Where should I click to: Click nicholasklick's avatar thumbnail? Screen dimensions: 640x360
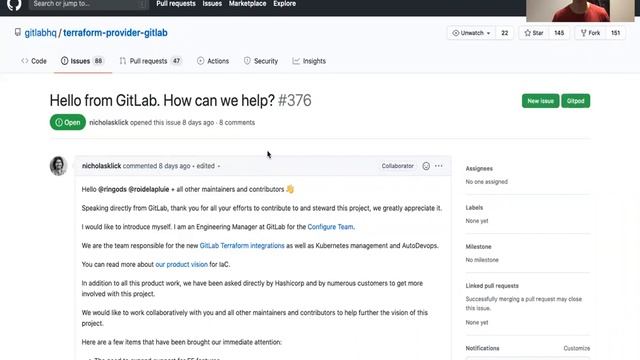pos(58,166)
